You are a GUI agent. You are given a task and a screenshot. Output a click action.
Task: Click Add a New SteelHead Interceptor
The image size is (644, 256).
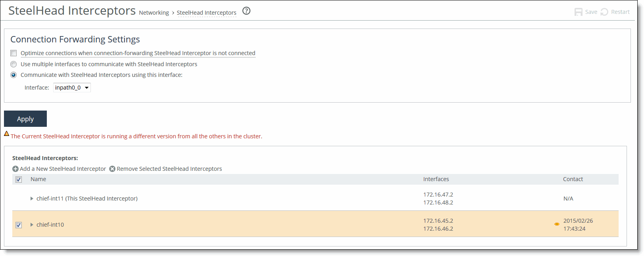(x=63, y=169)
